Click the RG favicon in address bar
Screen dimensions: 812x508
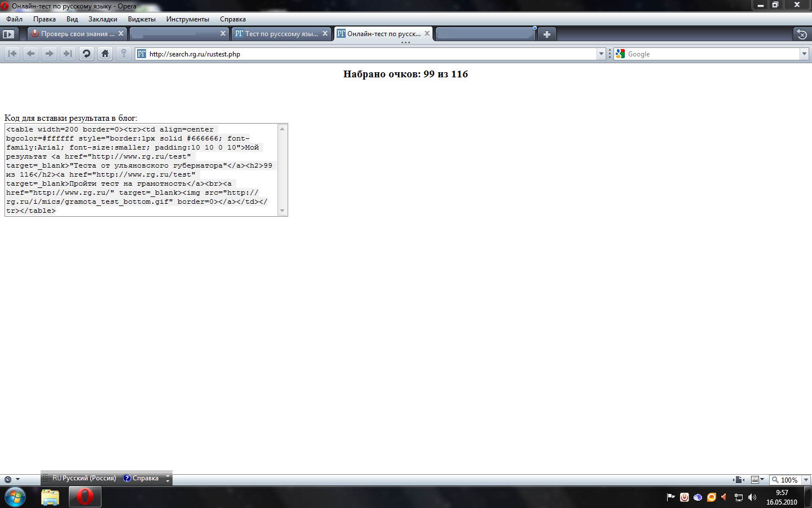142,54
